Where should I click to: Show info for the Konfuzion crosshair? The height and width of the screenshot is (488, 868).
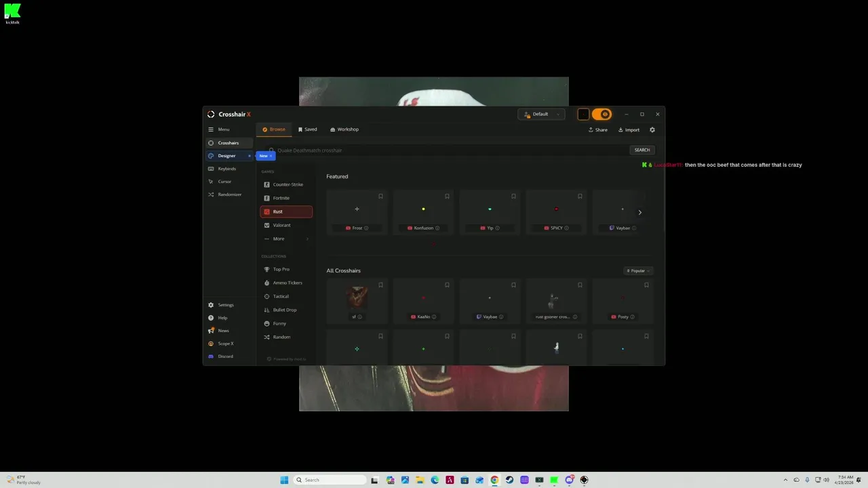tap(437, 228)
